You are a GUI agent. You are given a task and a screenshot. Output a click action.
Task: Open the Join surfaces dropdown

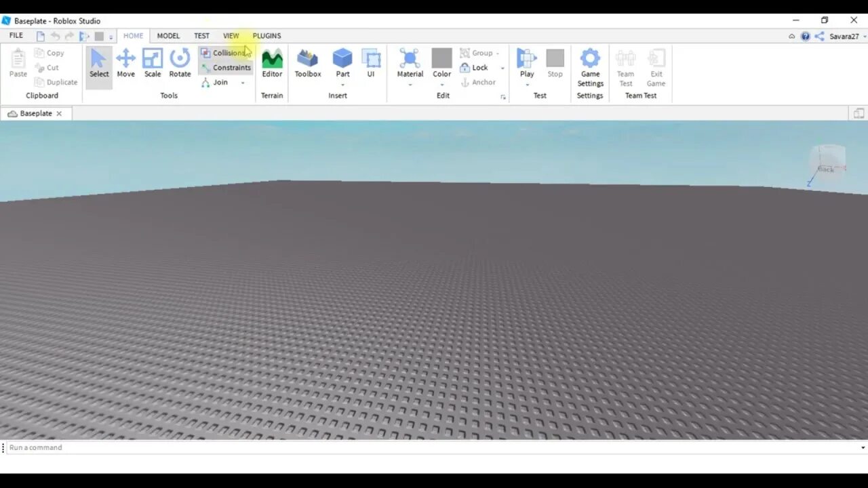coord(243,83)
